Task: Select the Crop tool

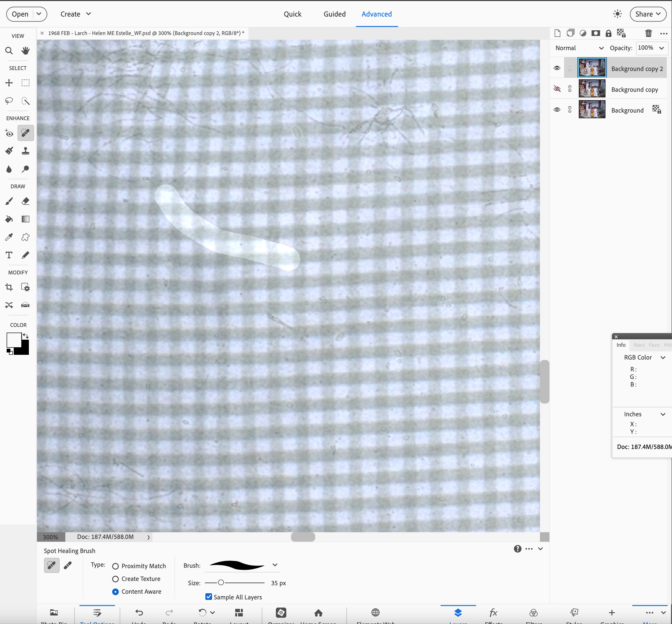Action: (9, 287)
